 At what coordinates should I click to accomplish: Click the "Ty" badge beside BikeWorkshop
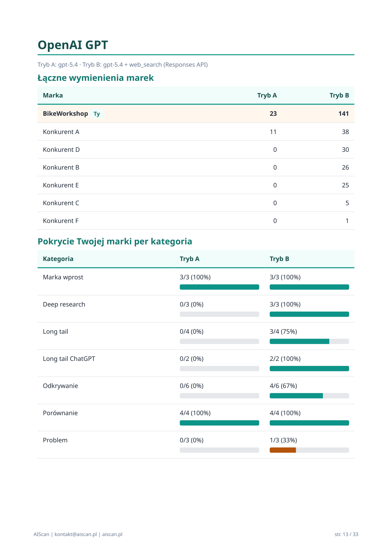pos(97,114)
